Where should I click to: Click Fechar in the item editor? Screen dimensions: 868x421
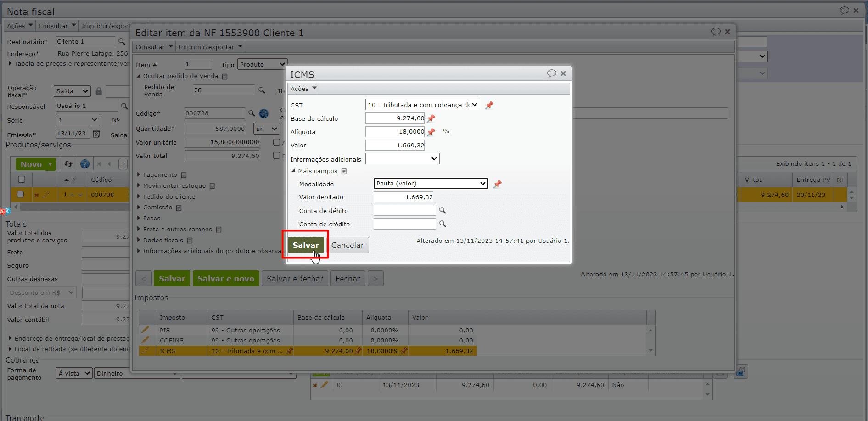point(348,279)
